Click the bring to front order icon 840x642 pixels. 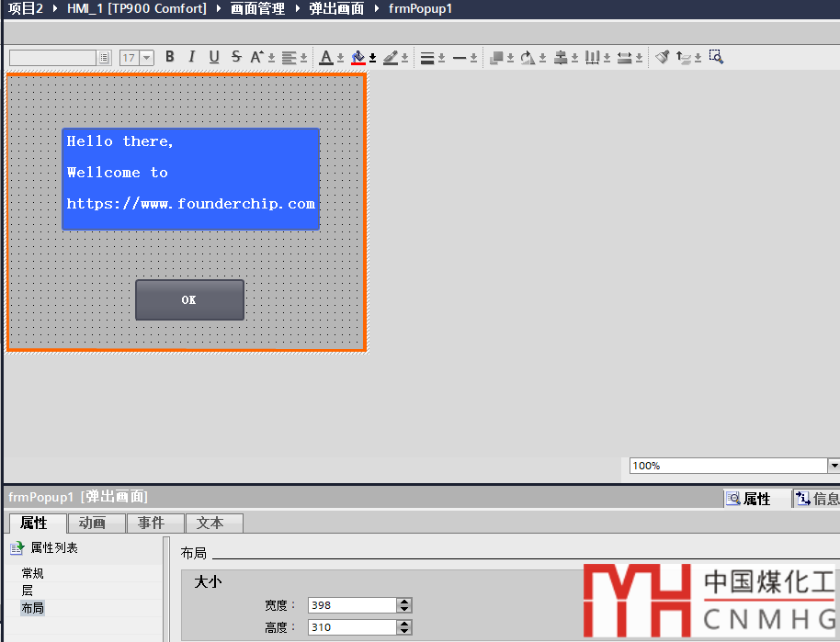tap(496, 57)
